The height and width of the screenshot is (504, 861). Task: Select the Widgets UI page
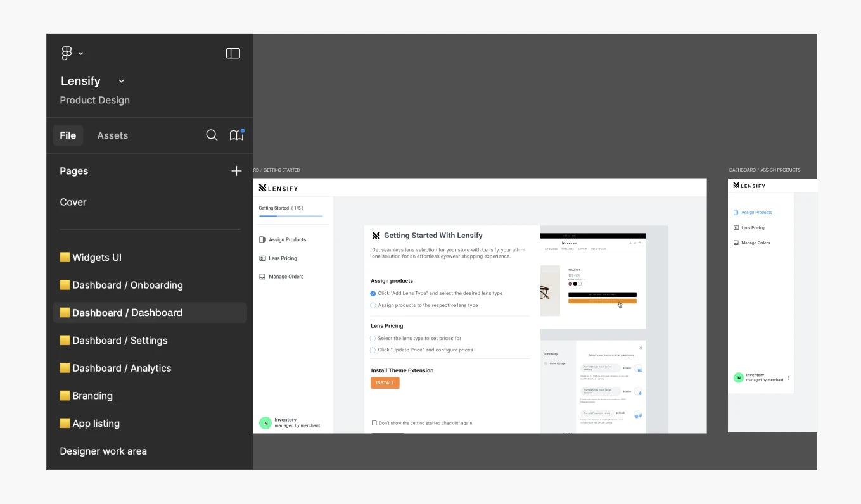click(x=96, y=258)
